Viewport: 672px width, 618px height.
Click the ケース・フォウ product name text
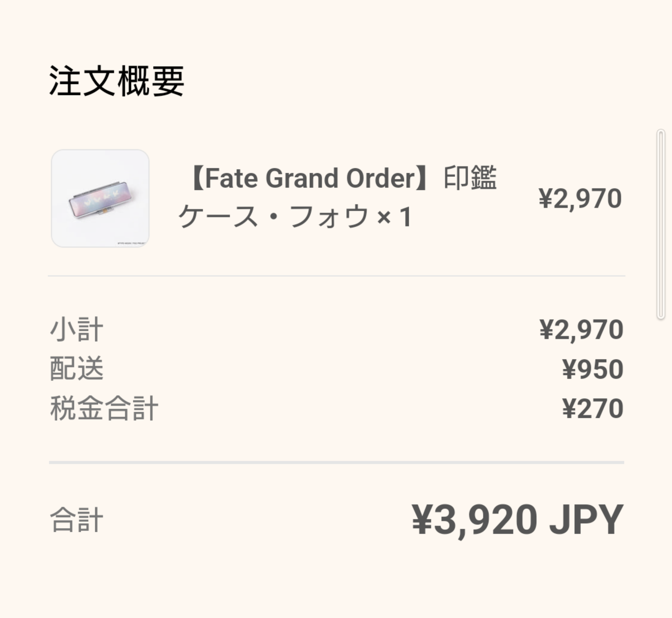point(273,216)
